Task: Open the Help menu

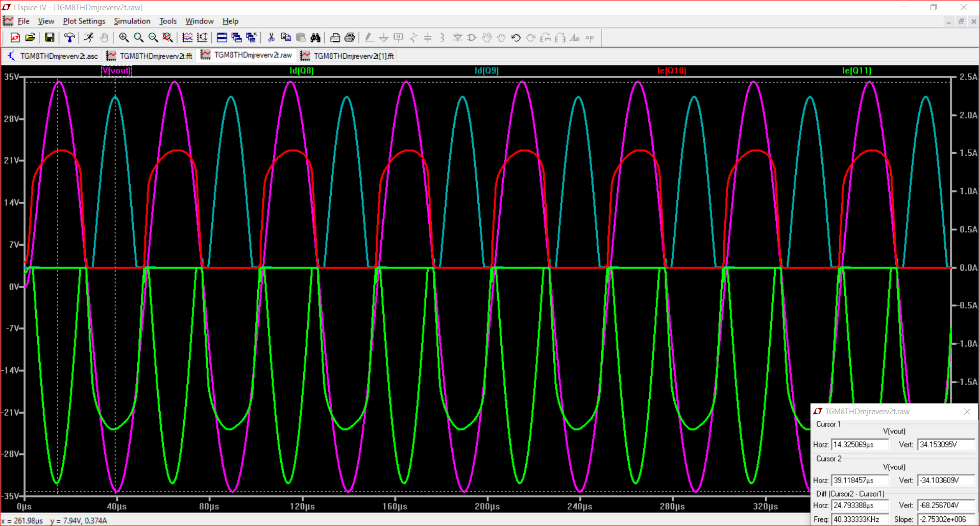Action: click(x=230, y=21)
